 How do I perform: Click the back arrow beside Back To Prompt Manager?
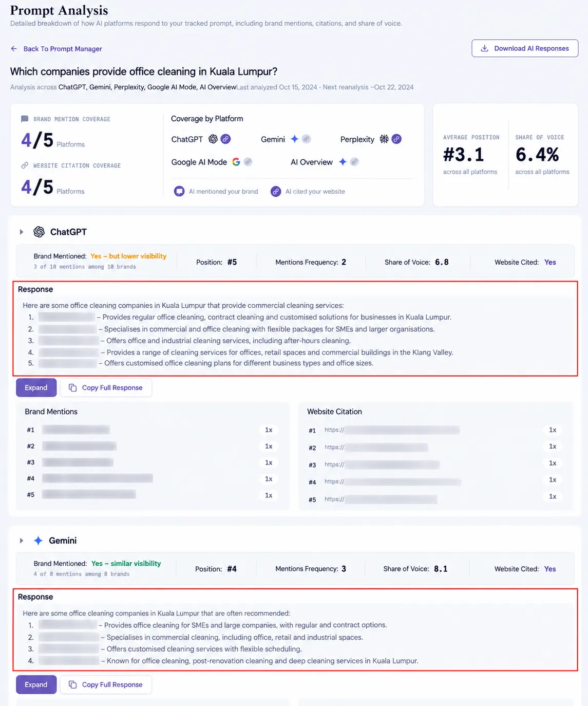(14, 49)
